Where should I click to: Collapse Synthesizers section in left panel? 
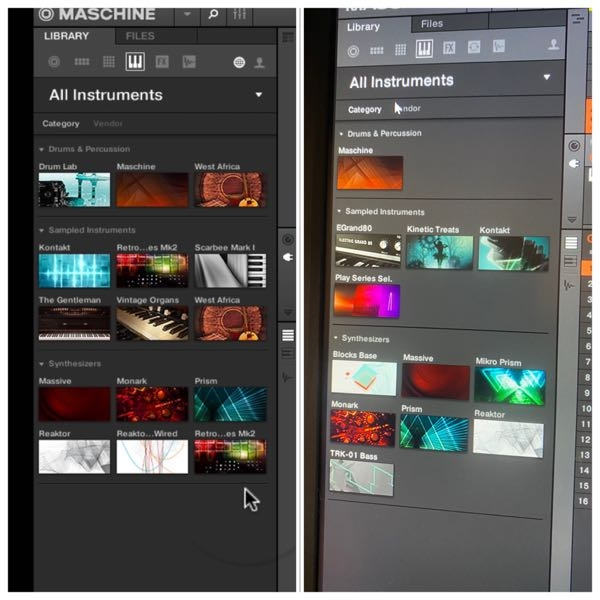[41, 364]
